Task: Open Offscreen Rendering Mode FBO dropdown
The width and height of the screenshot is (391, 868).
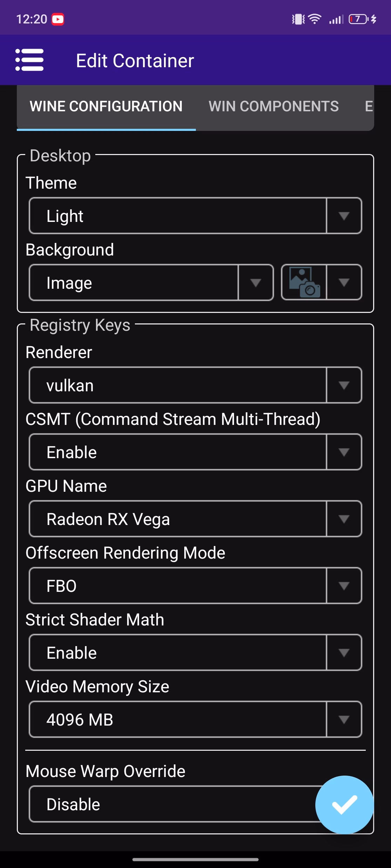Action: coord(195,586)
